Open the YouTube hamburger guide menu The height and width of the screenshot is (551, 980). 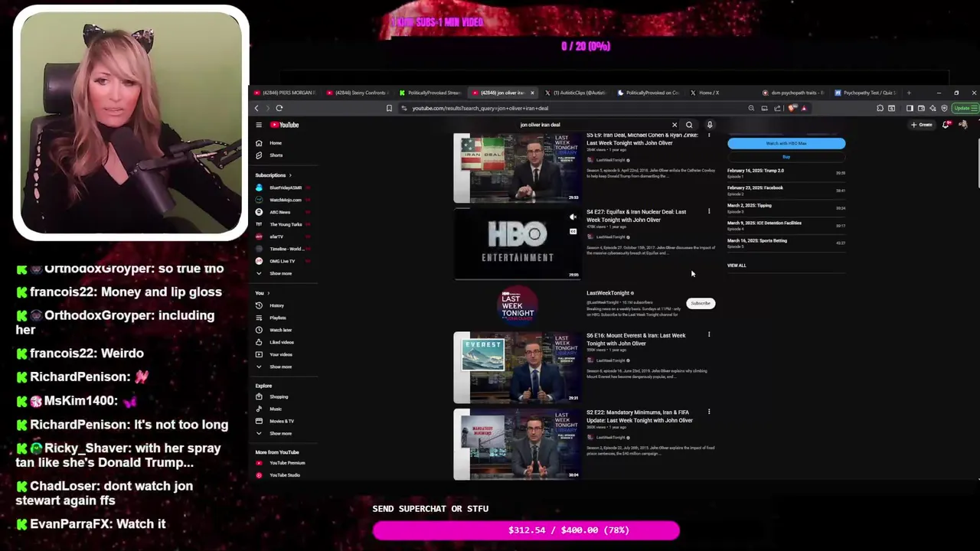(259, 125)
